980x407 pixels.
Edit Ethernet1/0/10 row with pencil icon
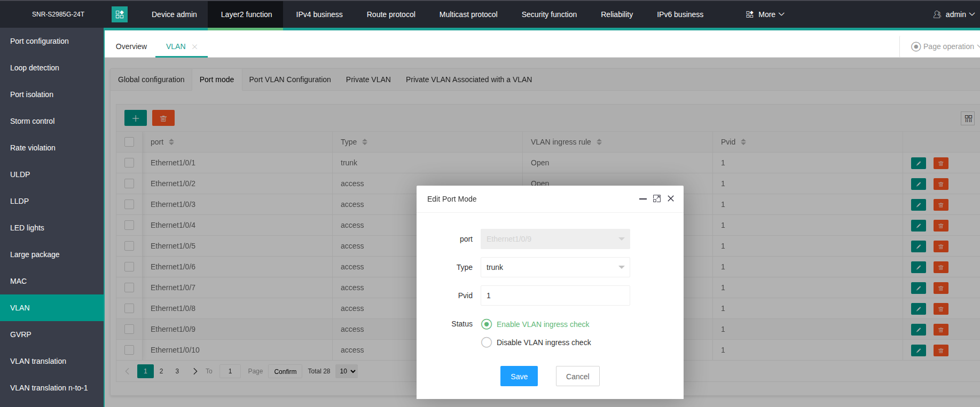tap(919, 350)
